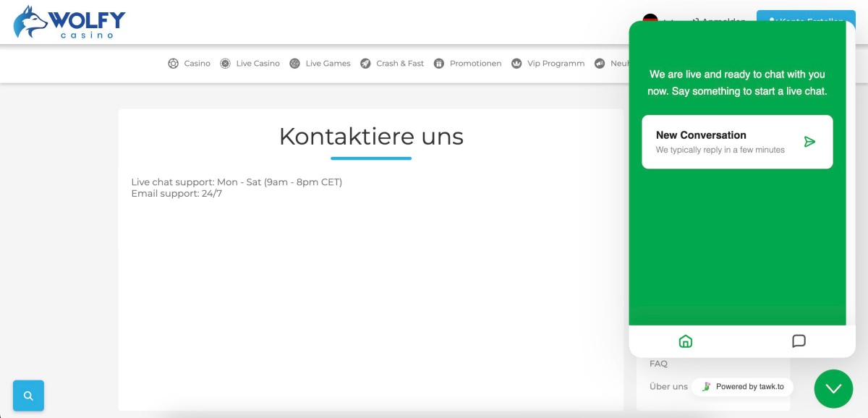Click the Live Games icon

pyautogui.click(x=295, y=64)
